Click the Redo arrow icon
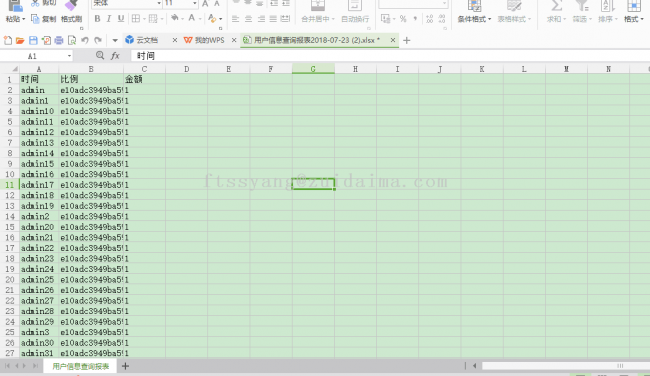Screen dimensions: 650x376 pyautogui.click(x=98, y=40)
